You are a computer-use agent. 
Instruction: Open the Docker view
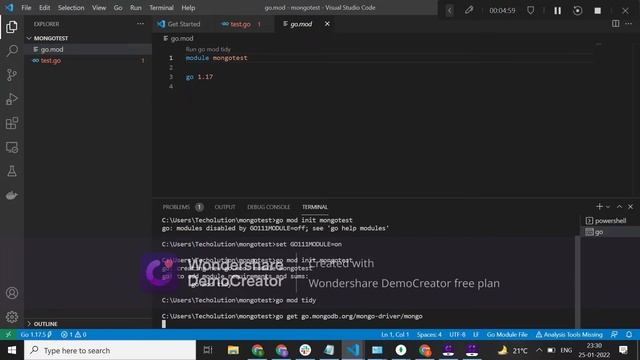coord(12,195)
